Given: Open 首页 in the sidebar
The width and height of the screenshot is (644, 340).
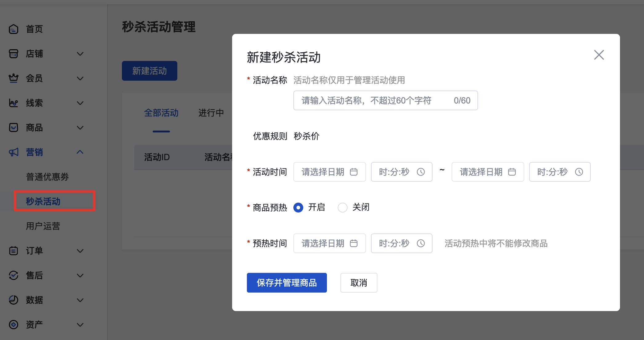Looking at the screenshot, I should point(34,29).
